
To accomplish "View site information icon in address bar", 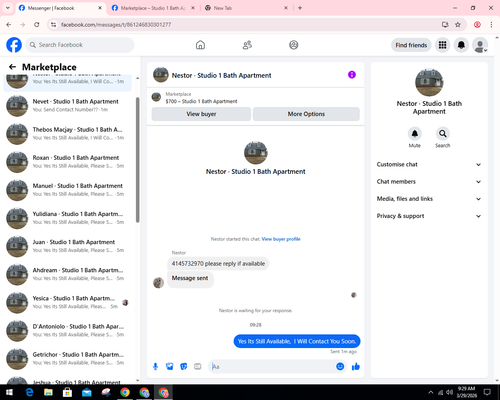I will coord(53,25).
